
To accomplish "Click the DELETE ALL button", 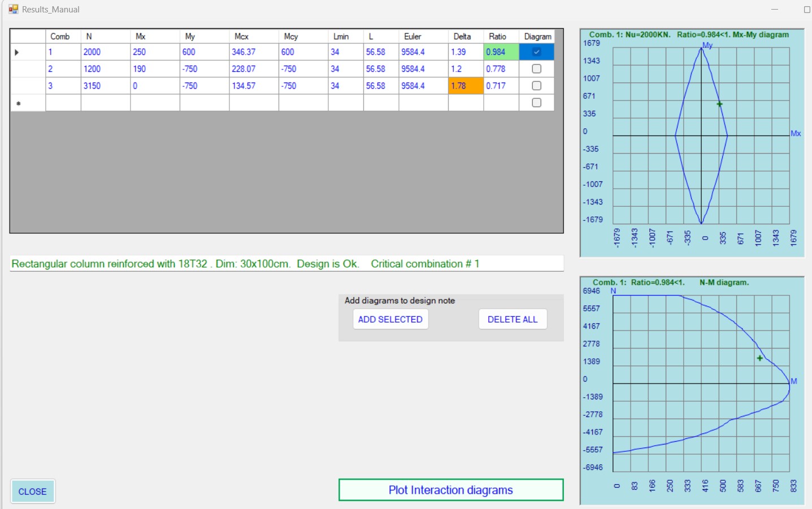I will click(513, 319).
